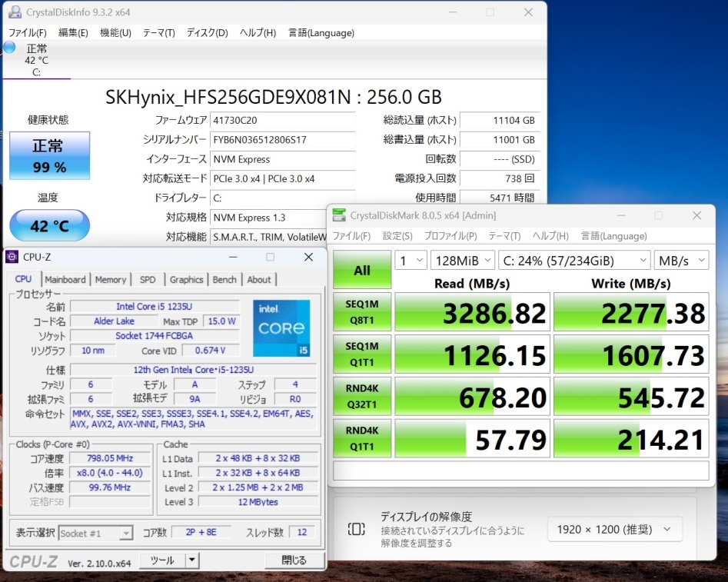Image resolution: width=728 pixels, height=582 pixels.
Task: Open the 言語(Language) menu in CrystalDiskInfo
Action: pyautogui.click(x=321, y=32)
